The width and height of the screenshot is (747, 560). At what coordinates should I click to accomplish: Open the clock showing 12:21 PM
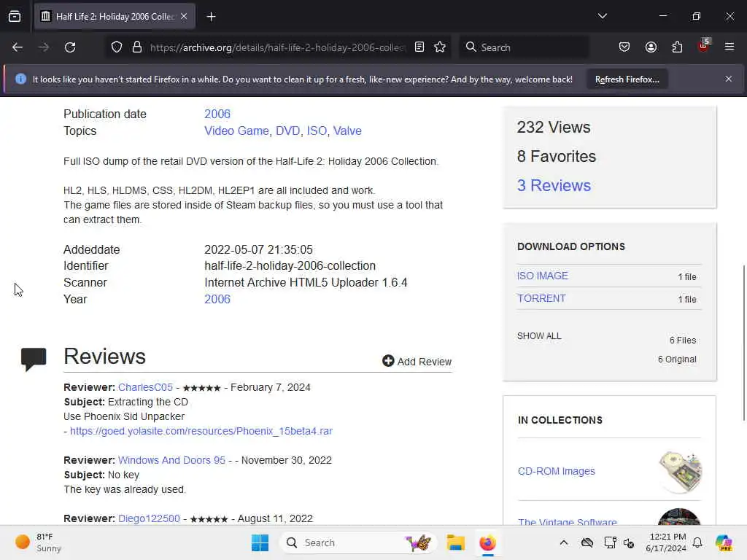coord(667,542)
